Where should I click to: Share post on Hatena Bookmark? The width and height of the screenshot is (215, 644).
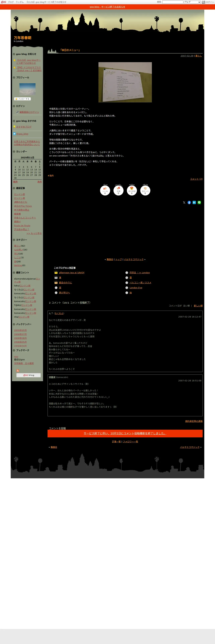pyautogui.click(x=194, y=202)
